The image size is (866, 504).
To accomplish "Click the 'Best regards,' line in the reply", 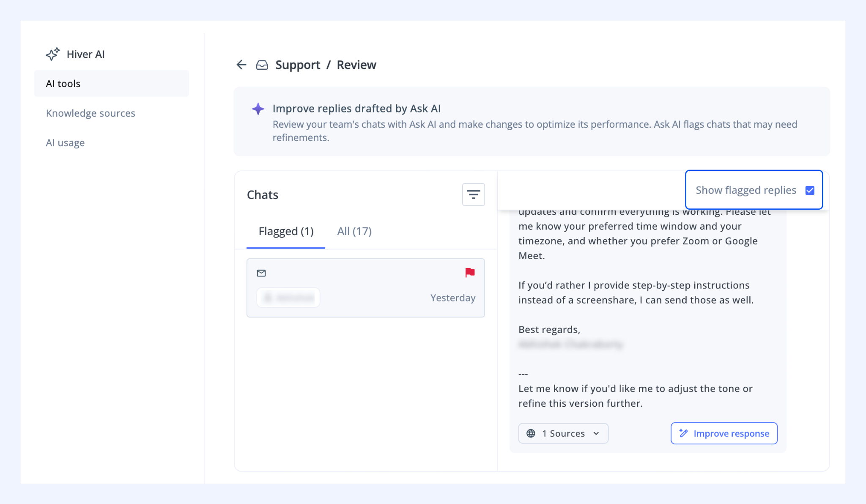I will point(549,330).
